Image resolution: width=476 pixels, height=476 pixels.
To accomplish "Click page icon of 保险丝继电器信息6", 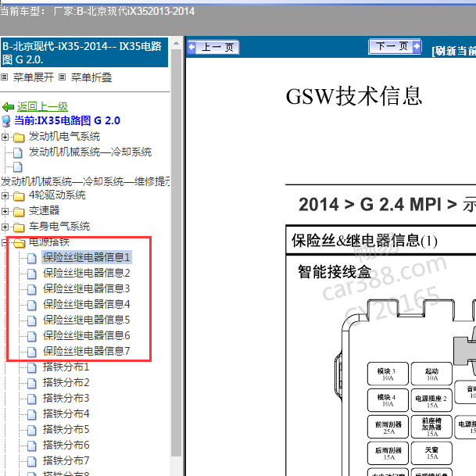I will coord(31,336).
